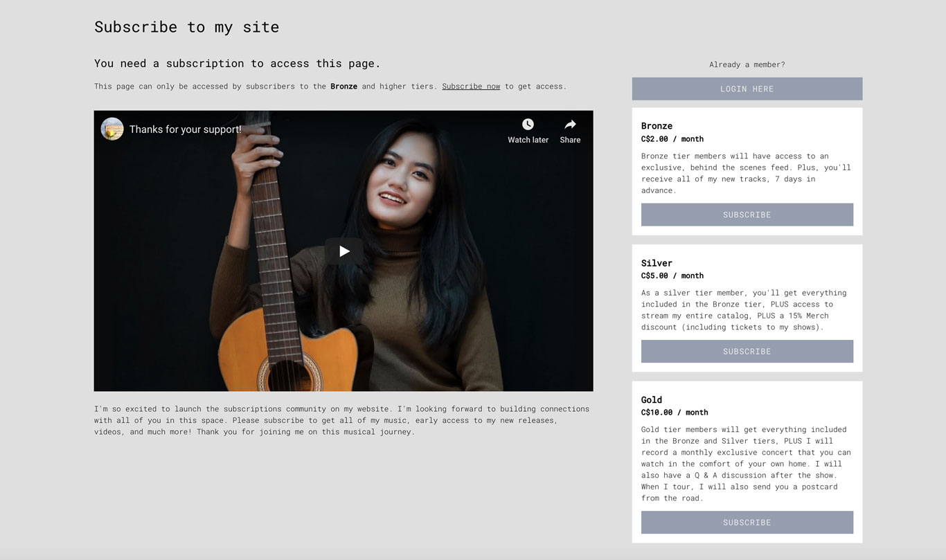Click the 'C$5.00 / month' price

pos(672,276)
